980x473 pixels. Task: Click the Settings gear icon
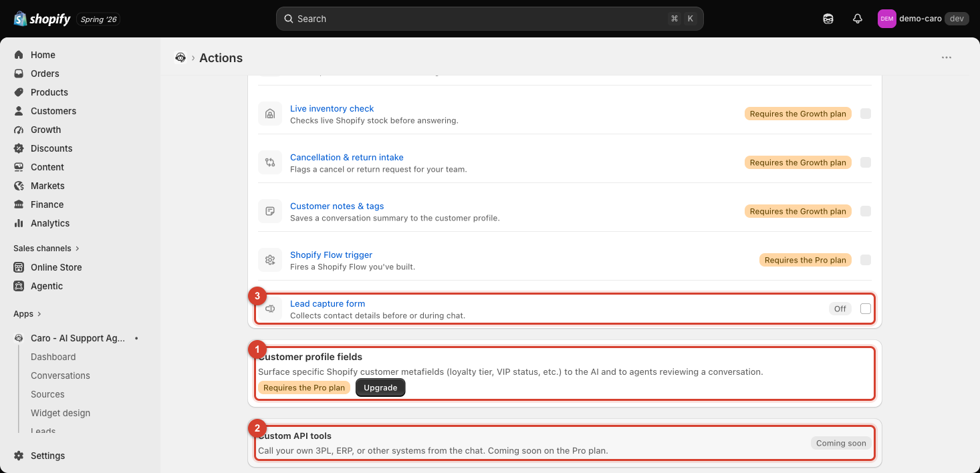click(x=19, y=456)
